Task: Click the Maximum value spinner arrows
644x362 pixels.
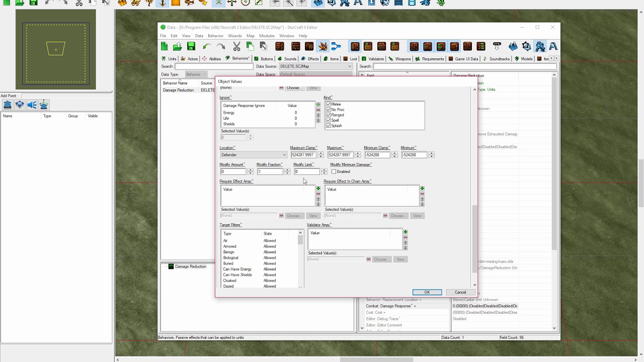Action: tap(358, 155)
